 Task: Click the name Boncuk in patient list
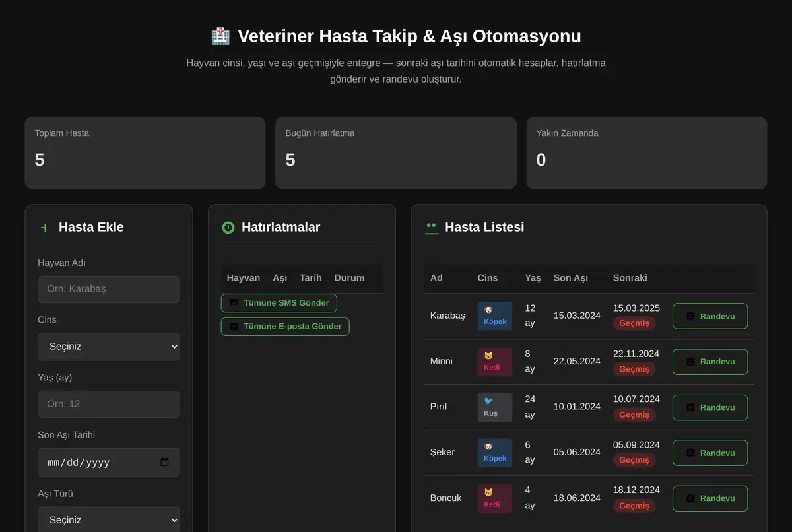446,498
